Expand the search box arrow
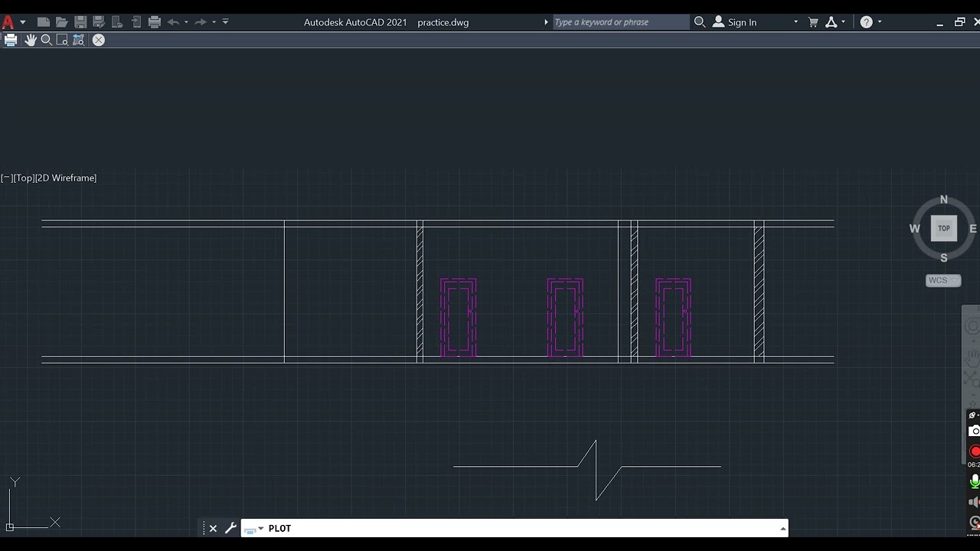The height and width of the screenshot is (551, 980). click(546, 22)
